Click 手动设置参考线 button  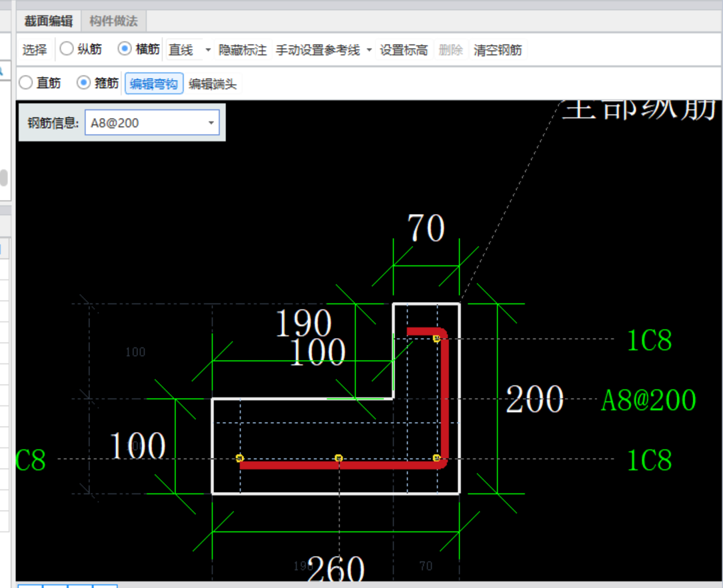(x=317, y=50)
